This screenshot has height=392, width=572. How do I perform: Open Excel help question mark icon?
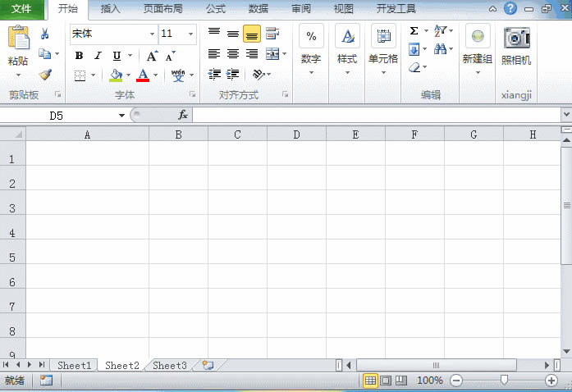(x=510, y=9)
